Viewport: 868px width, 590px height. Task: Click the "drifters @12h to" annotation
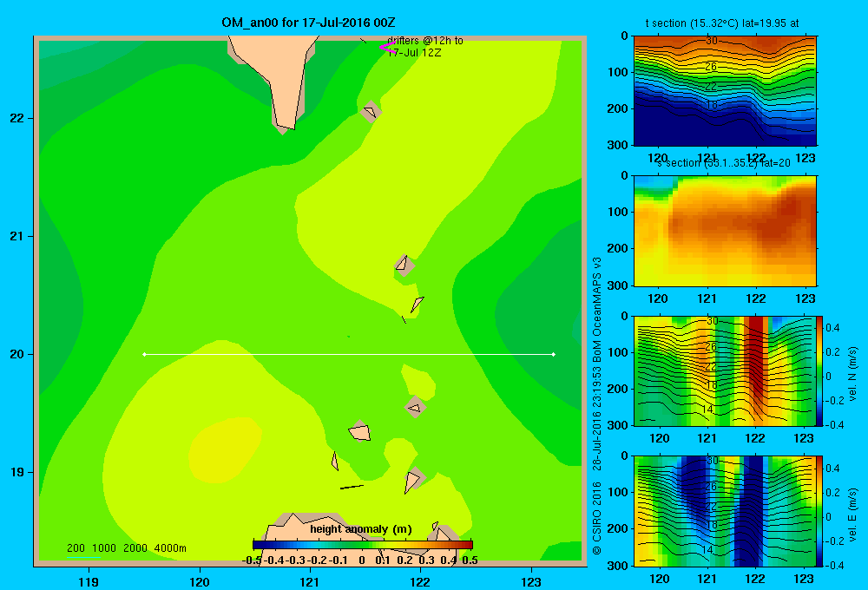tap(425, 41)
